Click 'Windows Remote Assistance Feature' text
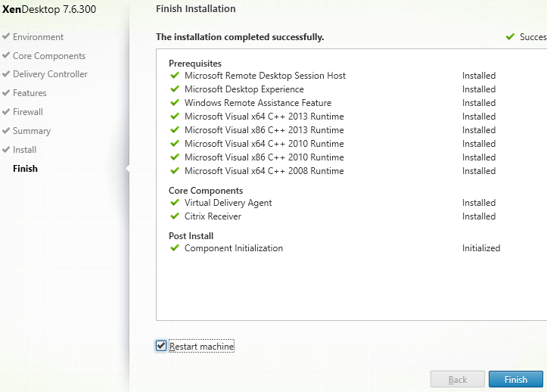Screen dimensions: 547x392 tap(258, 103)
